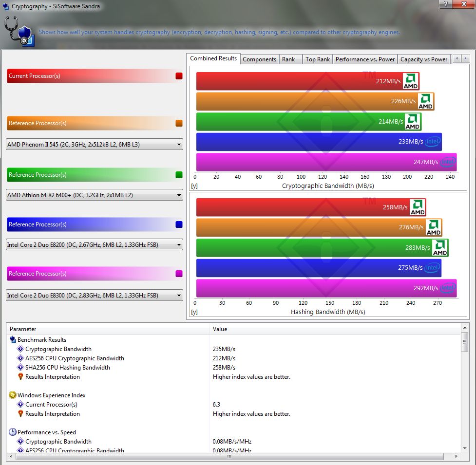Viewport: 476px width, 465px height.
Task: Click the AMD logo on the 214MB/s bar
Action: (413, 121)
